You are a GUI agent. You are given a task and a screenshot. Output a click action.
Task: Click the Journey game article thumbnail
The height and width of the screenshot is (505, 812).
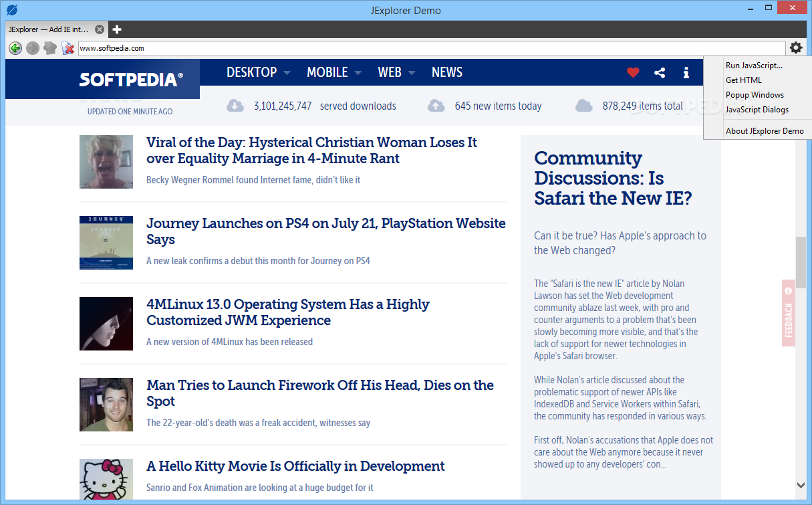pyautogui.click(x=106, y=242)
